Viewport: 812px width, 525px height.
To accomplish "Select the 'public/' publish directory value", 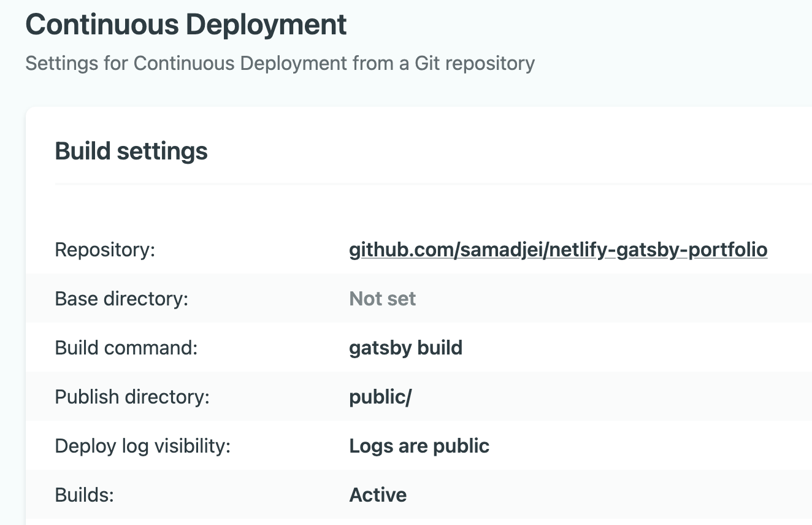I will (x=380, y=397).
